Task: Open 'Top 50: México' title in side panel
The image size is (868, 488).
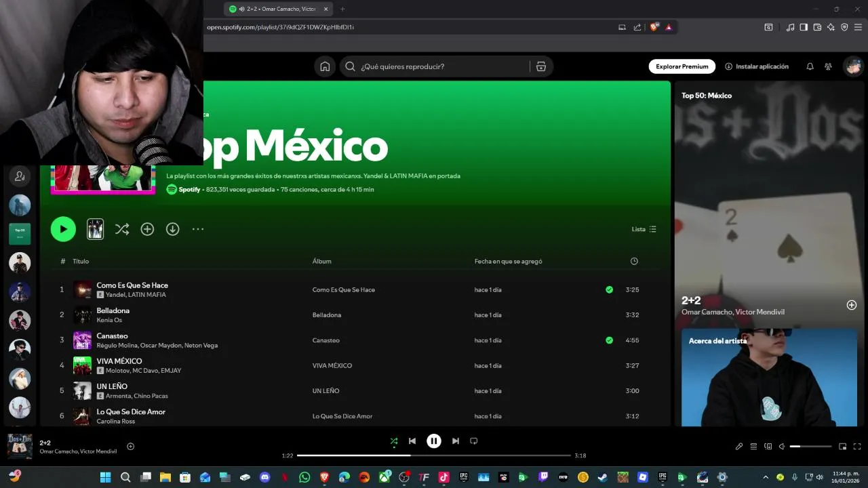Action: point(707,96)
